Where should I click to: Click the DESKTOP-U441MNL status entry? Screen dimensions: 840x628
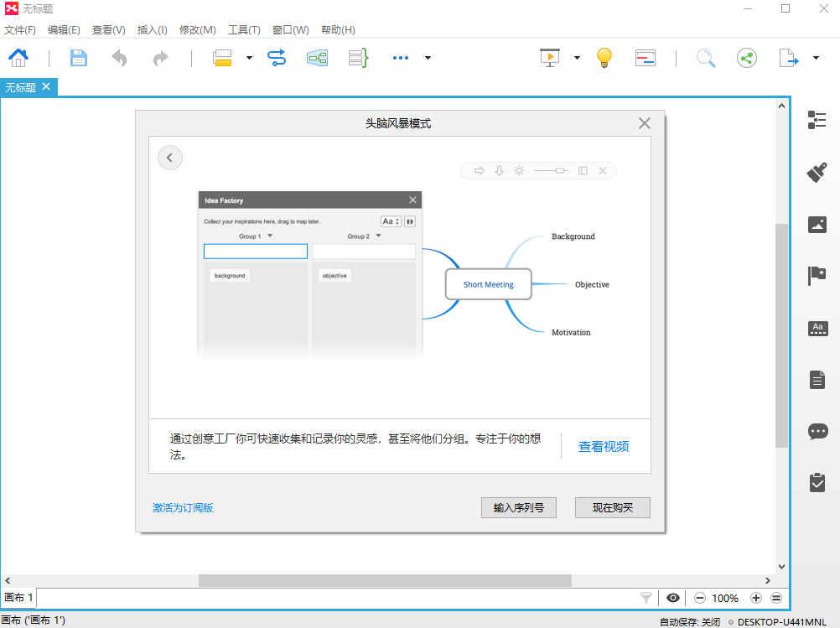click(x=781, y=621)
